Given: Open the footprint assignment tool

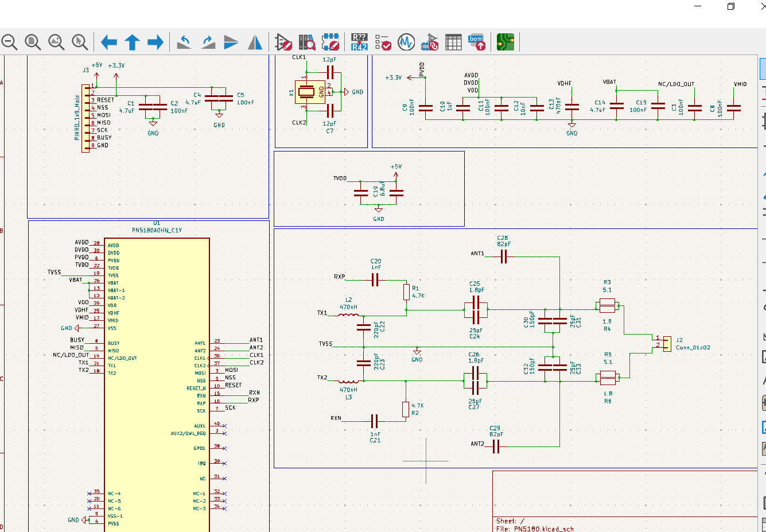Looking at the screenshot, I should click(430, 42).
